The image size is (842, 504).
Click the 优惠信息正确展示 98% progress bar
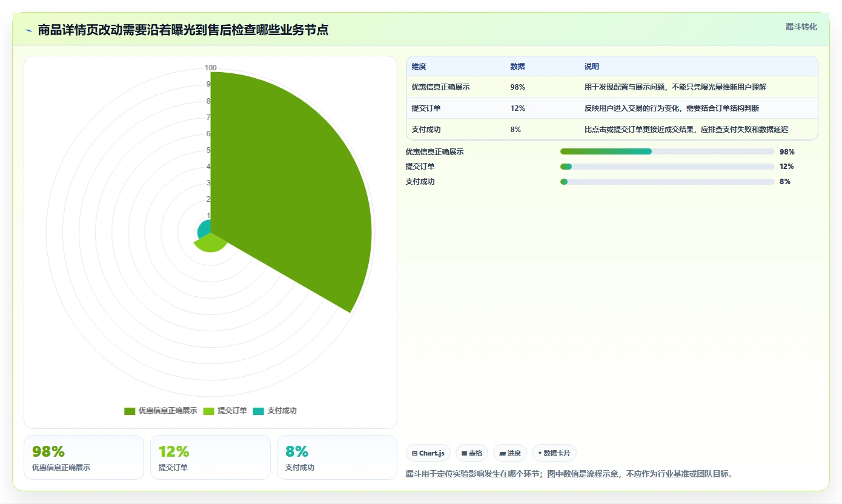668,151
